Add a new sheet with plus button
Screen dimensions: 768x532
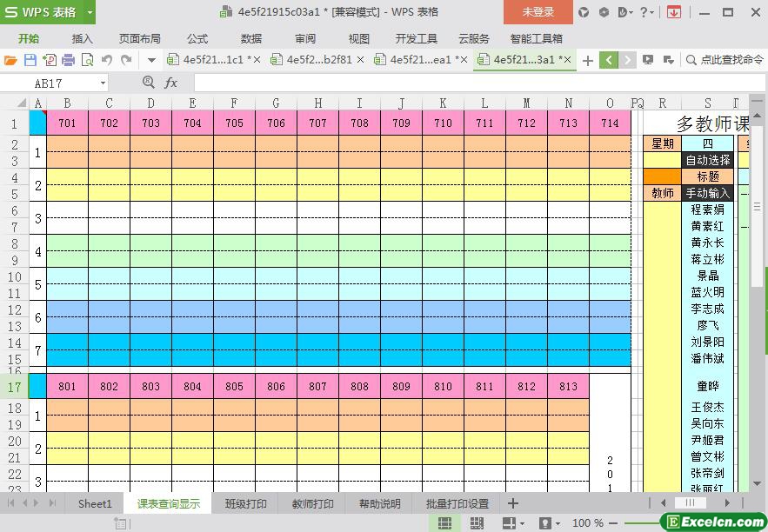coord(512,503)
